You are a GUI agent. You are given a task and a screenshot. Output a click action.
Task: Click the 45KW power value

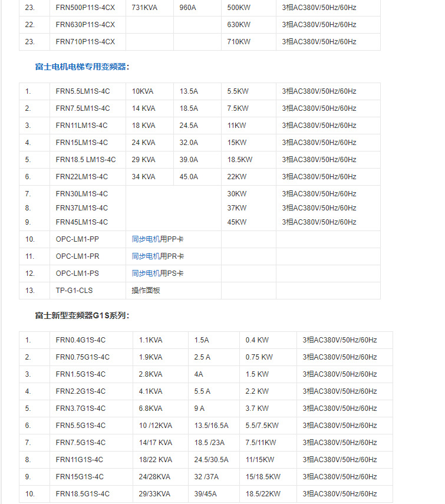pyautogui.click(x=237, y=222)
